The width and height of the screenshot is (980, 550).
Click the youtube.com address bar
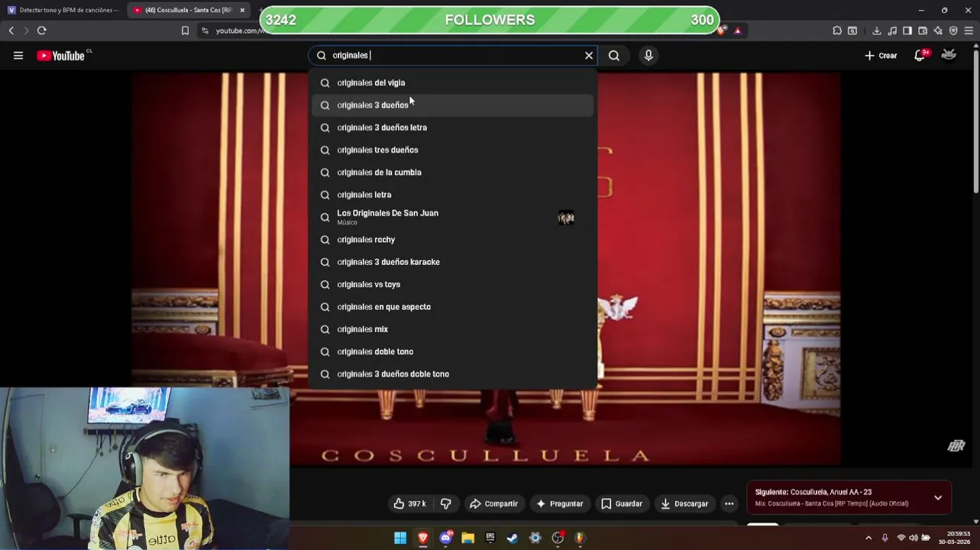click(x=240, y=31)
